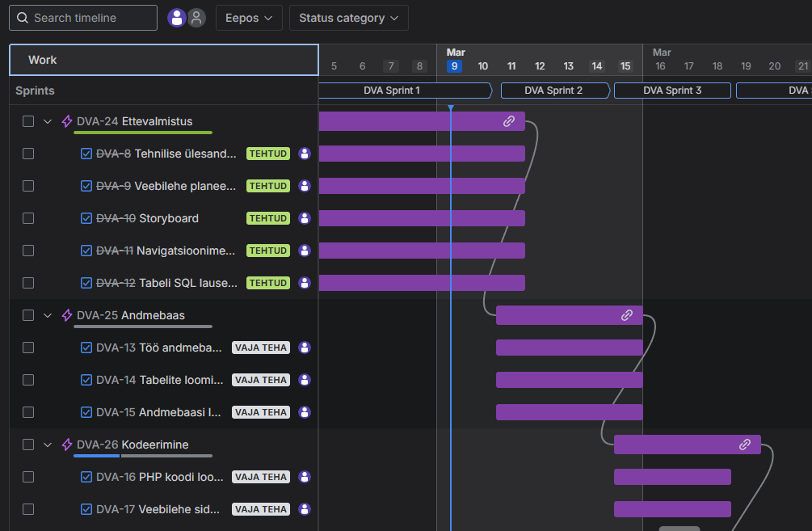Click the link icon on DVA-26 Kodeerimine bar
The height and width of the screenshot is (531, 812).
tap(745, 445)
